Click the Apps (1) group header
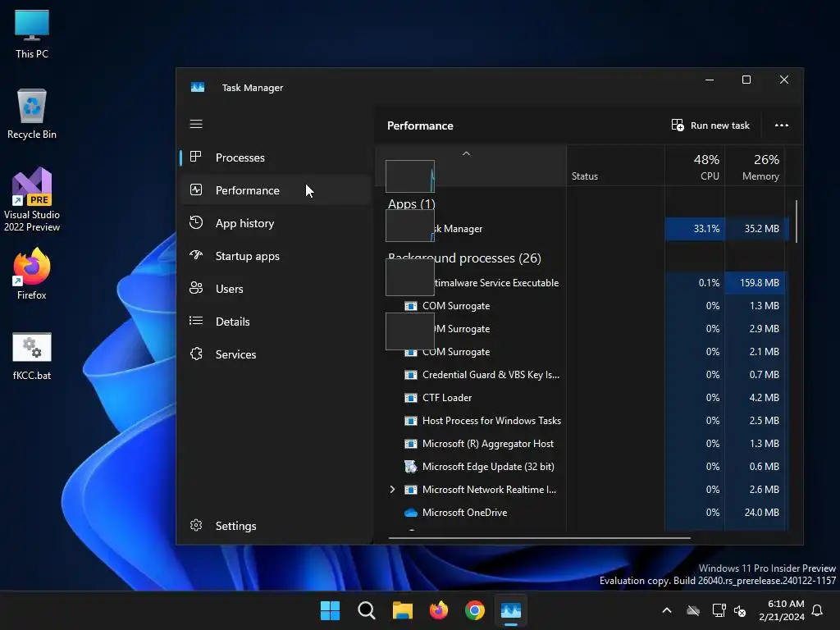 (412, 204)
